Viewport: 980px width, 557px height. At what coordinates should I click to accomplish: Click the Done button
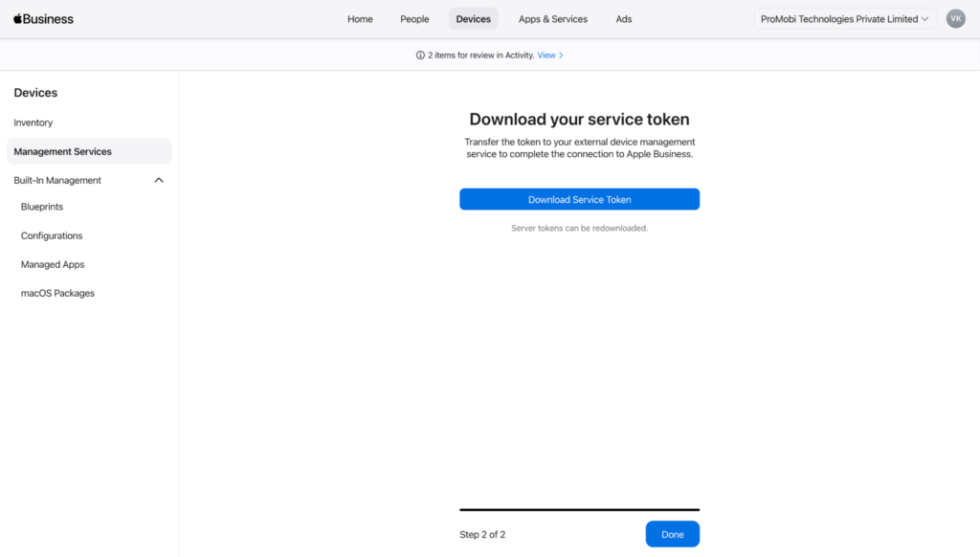pos(673,534)
